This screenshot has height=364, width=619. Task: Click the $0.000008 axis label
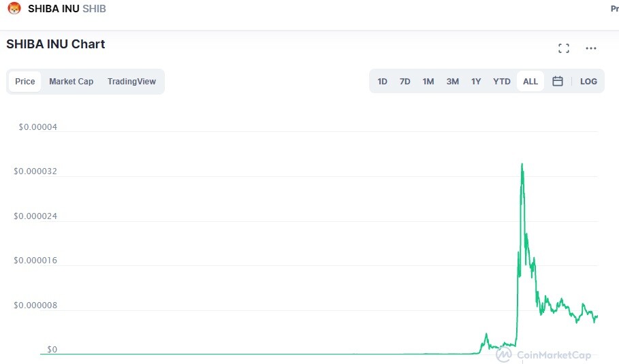(35, 305)
